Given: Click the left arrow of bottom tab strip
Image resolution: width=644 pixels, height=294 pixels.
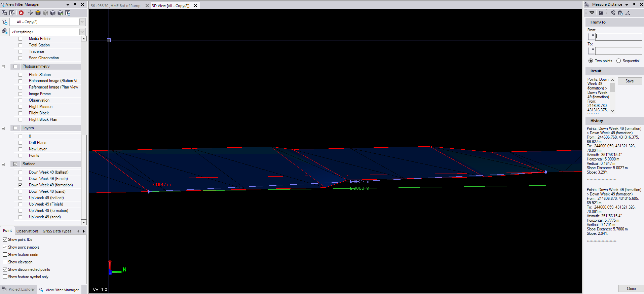Looking at the screenshot, I should pos(78,231).
